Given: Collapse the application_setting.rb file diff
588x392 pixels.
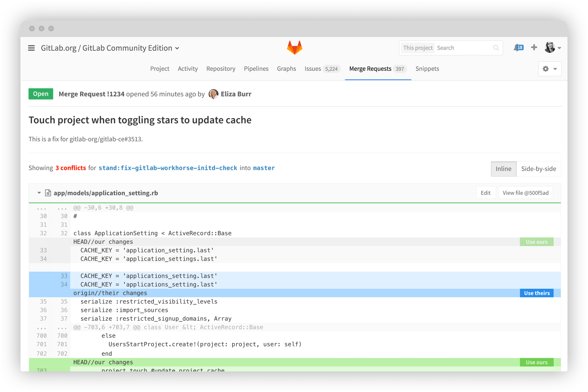Looking at the screenshot, I should (39, 193).
